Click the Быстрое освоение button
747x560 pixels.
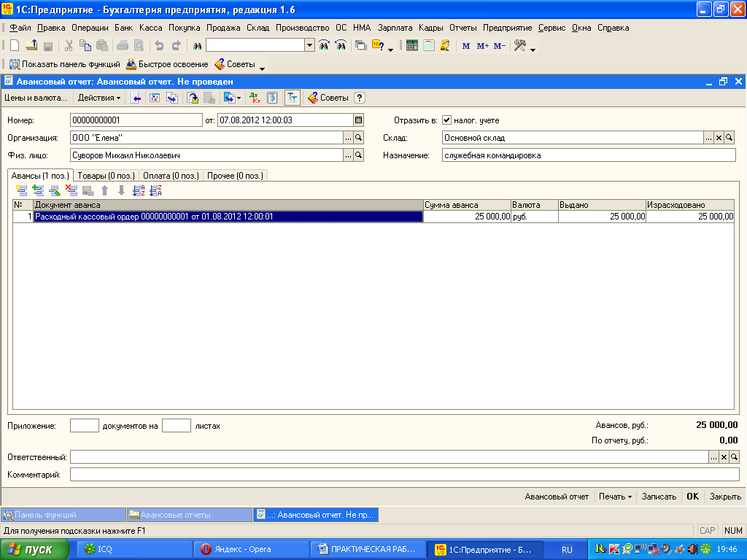(167, 64)
